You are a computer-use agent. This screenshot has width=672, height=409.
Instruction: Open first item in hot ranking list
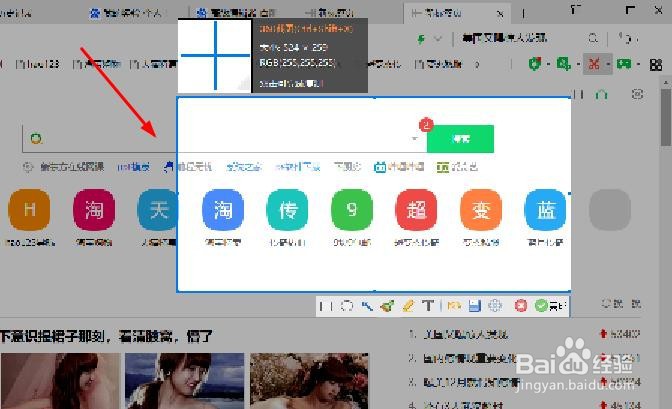[465, 334]
